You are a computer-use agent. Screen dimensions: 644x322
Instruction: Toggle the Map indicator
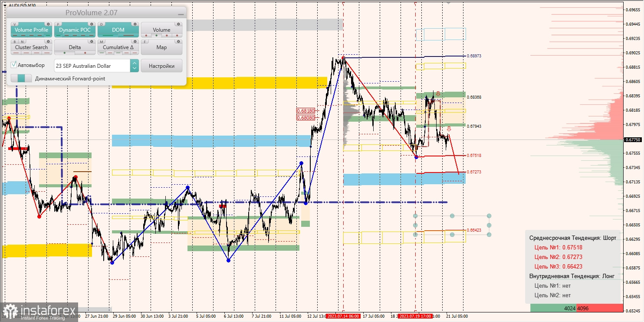click(161, 47)
